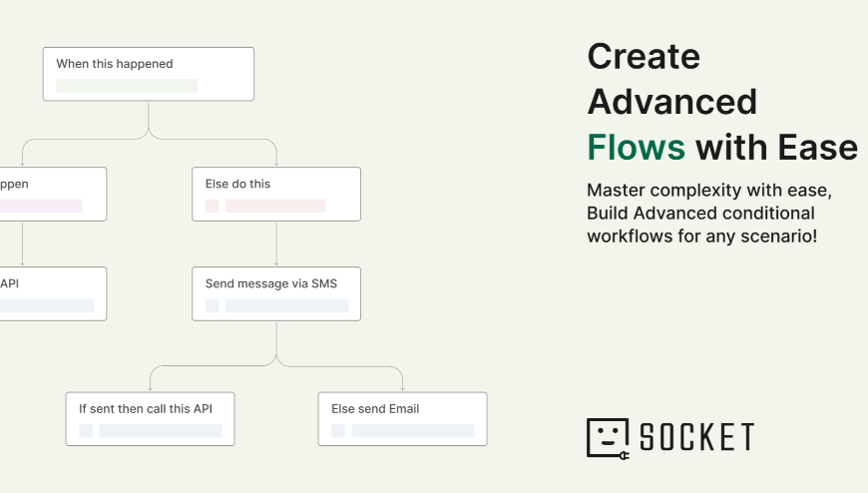The height and width of the screenshot is (493, 868).
Task: Select the If sent then call this API title
Action: (146, 408)
